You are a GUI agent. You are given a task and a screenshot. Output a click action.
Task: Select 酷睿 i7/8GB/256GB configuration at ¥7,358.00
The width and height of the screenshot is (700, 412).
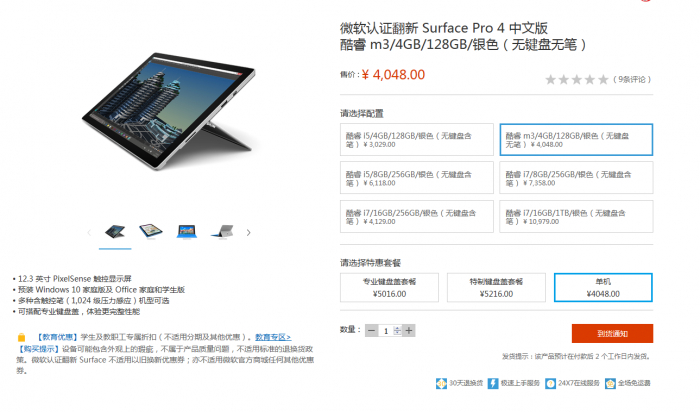point(576,178)
